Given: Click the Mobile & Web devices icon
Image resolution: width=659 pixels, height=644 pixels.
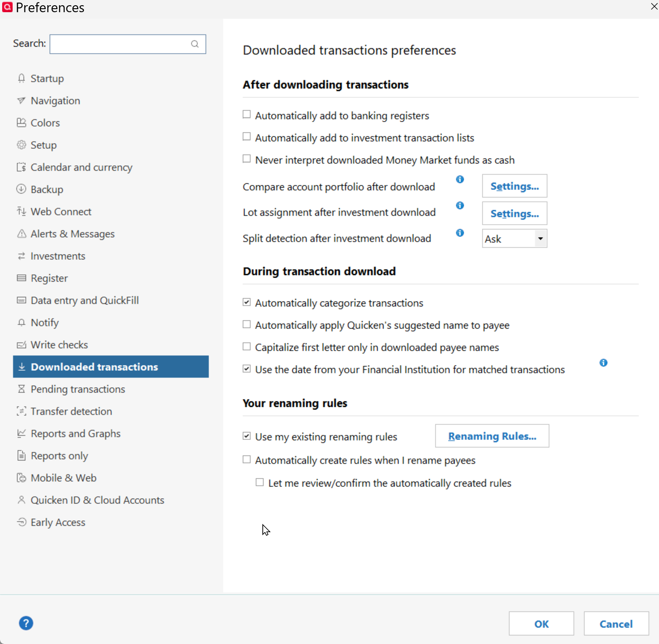Looking at the screenshot, I should click(x=21, y=478).
